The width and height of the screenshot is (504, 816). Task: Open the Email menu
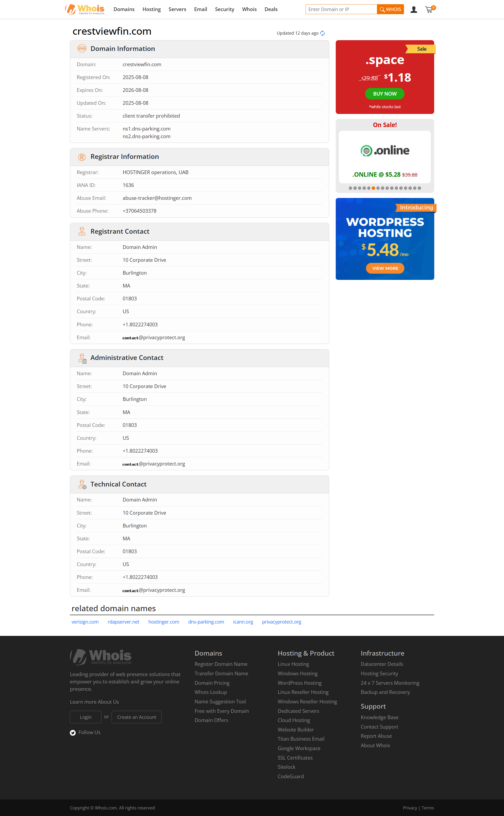[x=201, y=9]
